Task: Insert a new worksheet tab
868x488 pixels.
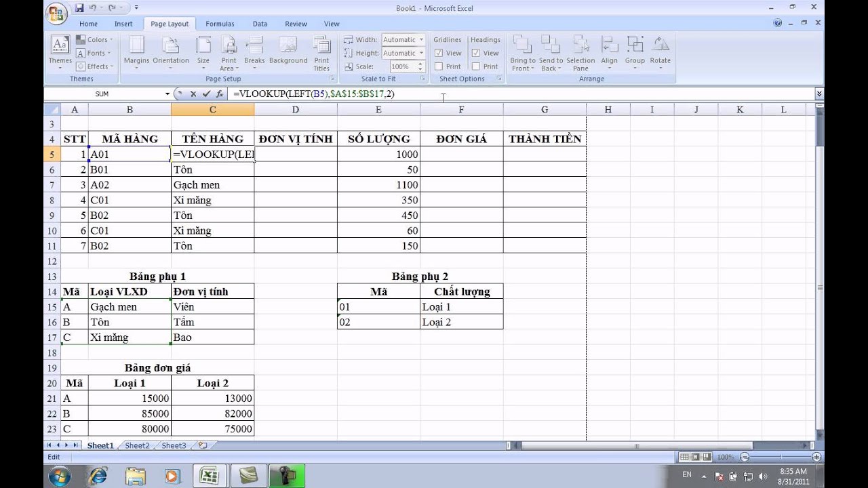Action: click(202, 445)
